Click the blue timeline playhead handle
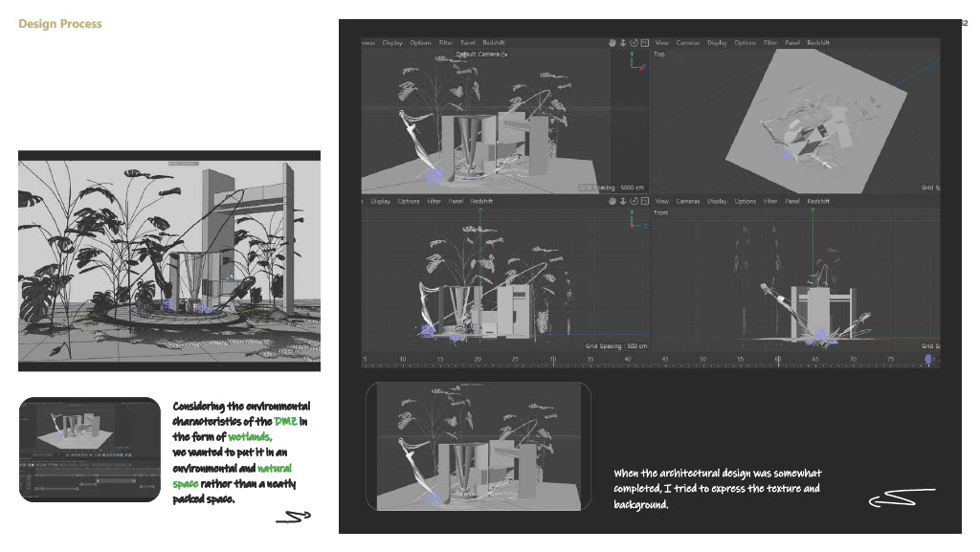 [x=928, y=359]
